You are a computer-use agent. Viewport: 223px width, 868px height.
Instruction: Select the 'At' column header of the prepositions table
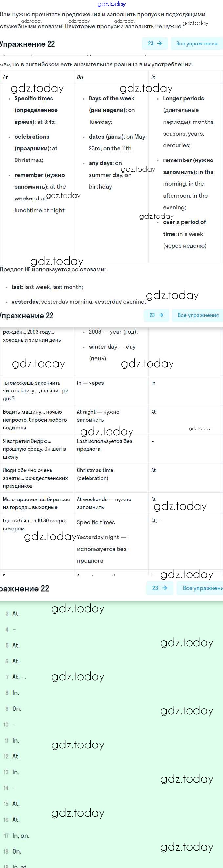coord(37,77)
